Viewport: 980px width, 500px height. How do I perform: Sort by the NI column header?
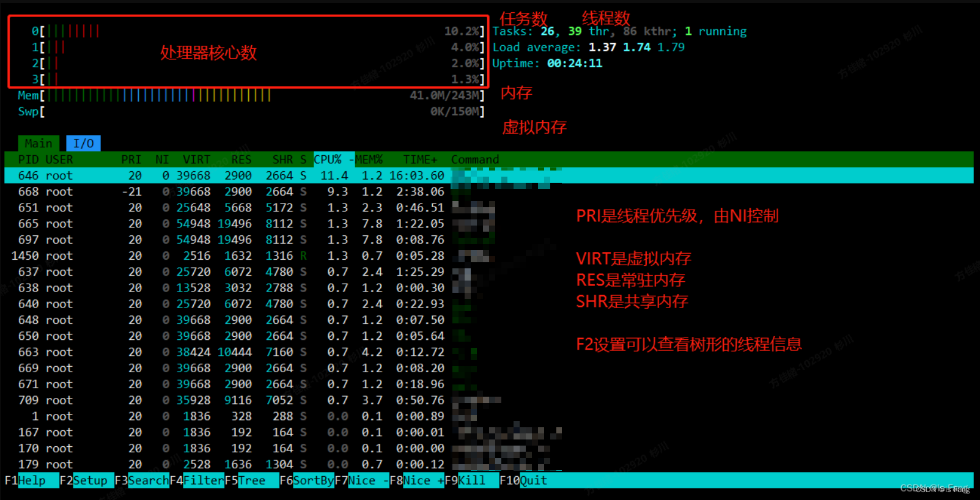(x=162, y=160)
